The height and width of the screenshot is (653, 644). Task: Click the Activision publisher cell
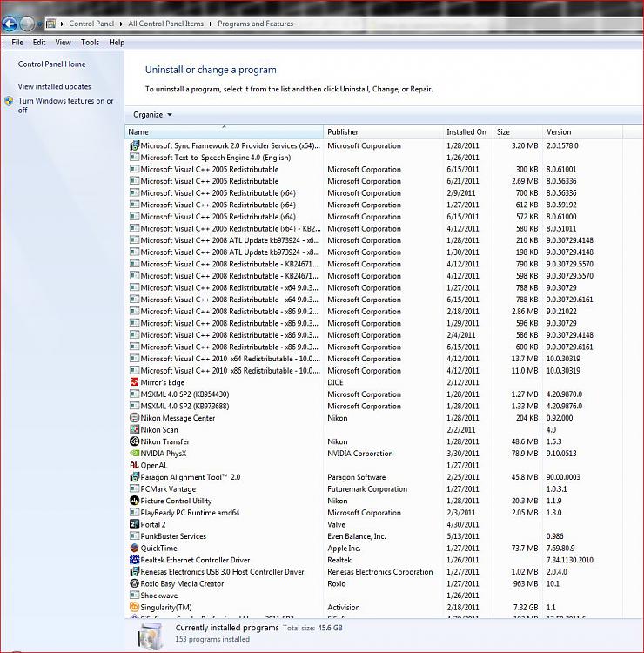pyautogui.click(x=344, y=607)
